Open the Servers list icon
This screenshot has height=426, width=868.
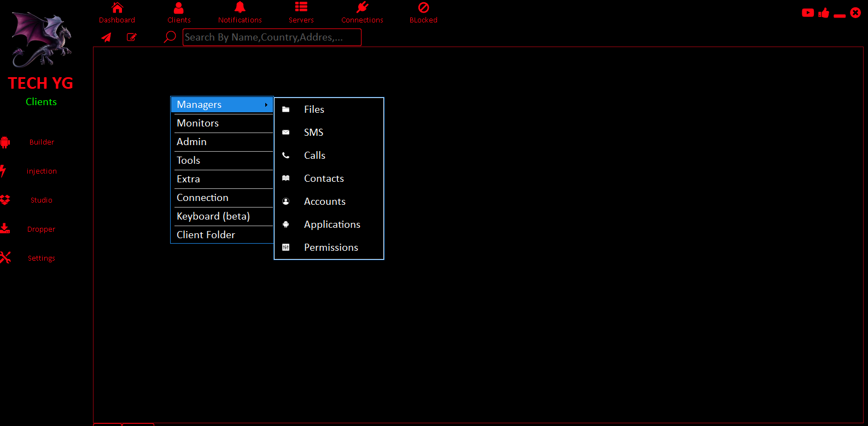pyautogui.click(x=301, y=8)
